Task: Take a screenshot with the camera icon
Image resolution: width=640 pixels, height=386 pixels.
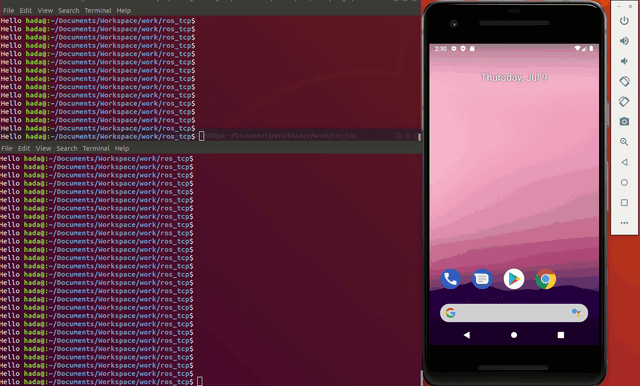Action: 624,122
